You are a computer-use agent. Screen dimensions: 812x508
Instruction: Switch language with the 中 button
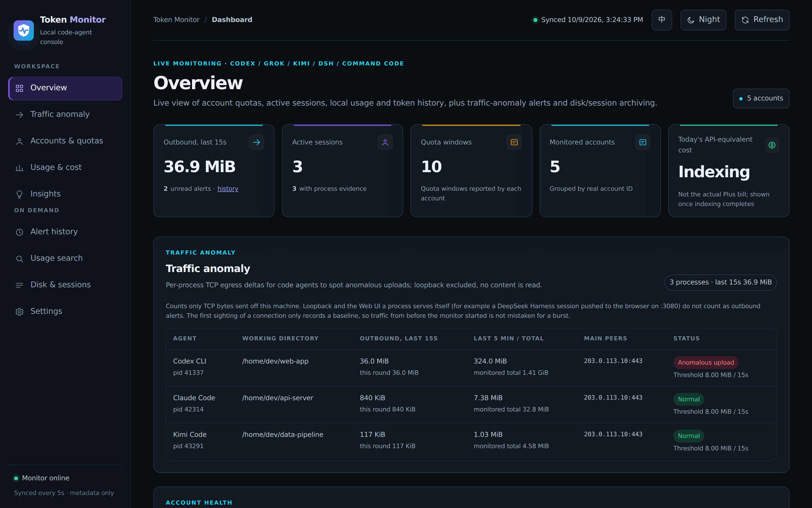pyautogui.click(x=662, y=20)
